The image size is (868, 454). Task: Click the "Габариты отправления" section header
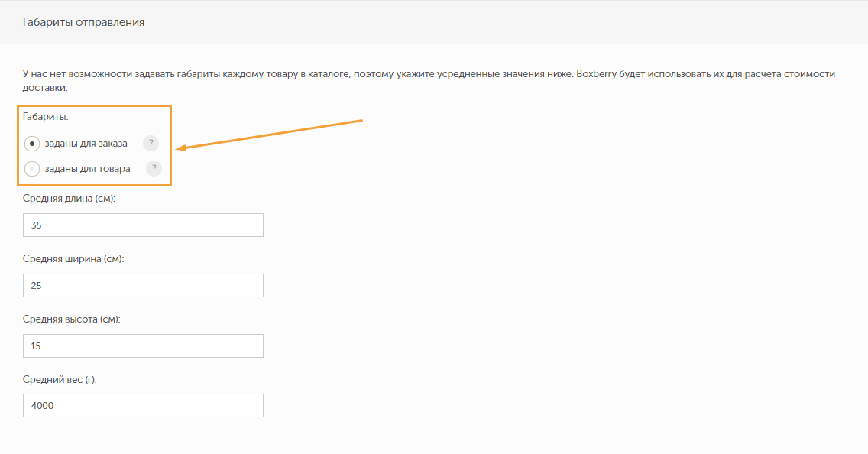[84, 22]
